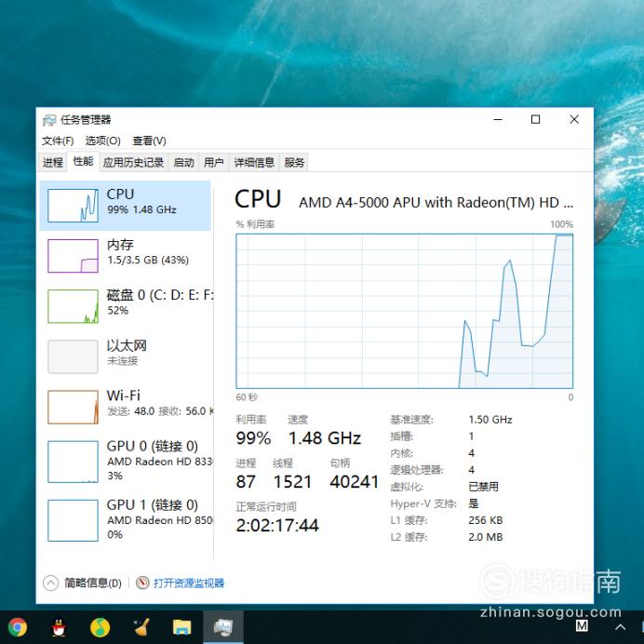Switch to the 应用历史记录 tab
This screenshot has height=644, width=644.
click(x=133, y=163)
